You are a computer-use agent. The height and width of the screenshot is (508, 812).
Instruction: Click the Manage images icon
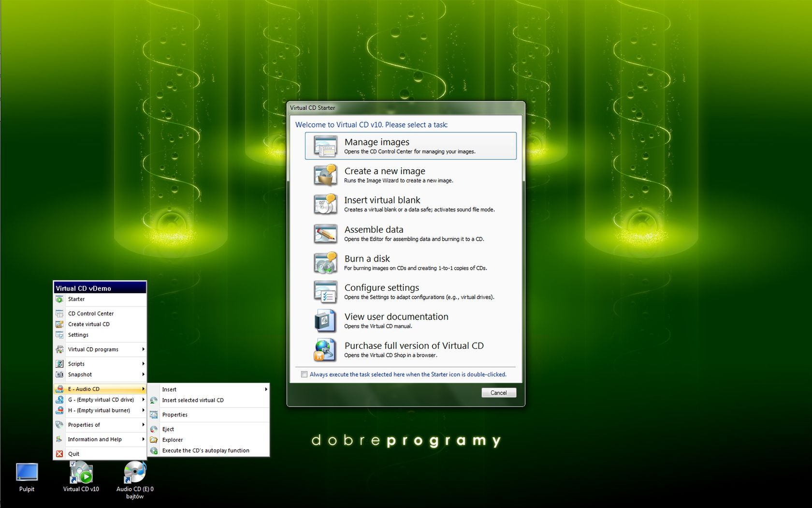tap(325, 146)
